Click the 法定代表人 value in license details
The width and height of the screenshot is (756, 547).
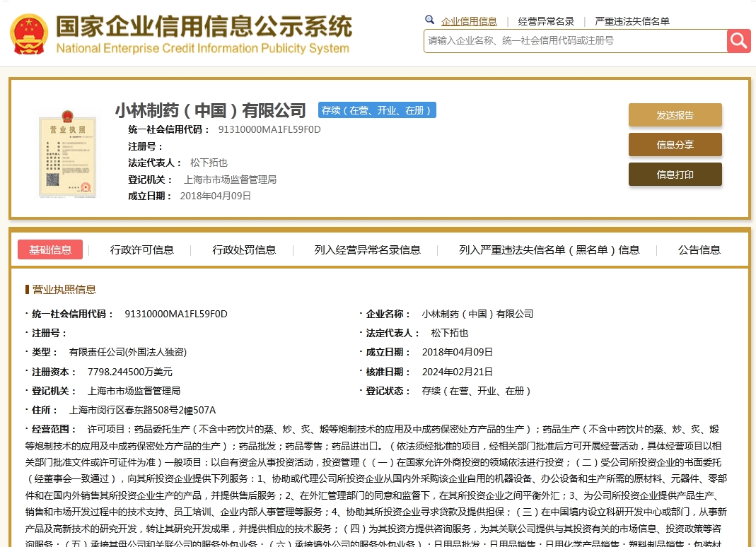pos(450,333)
